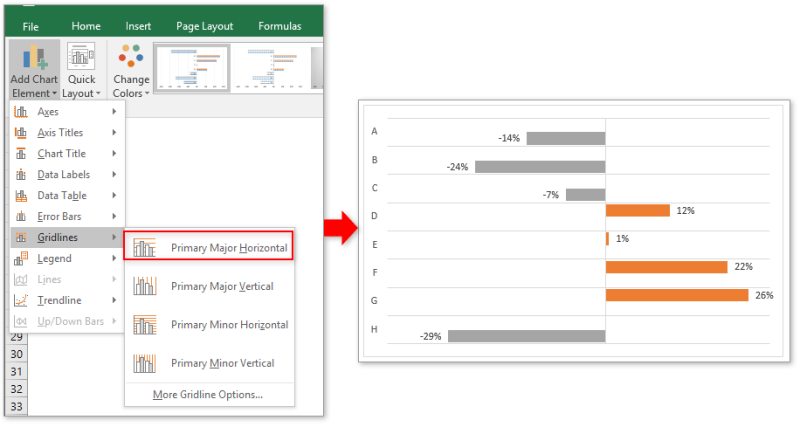Choose Primary Minor Vertical gridlines
Image resolution: width=800 pixels, height=427 pixels.
point(209,363)
